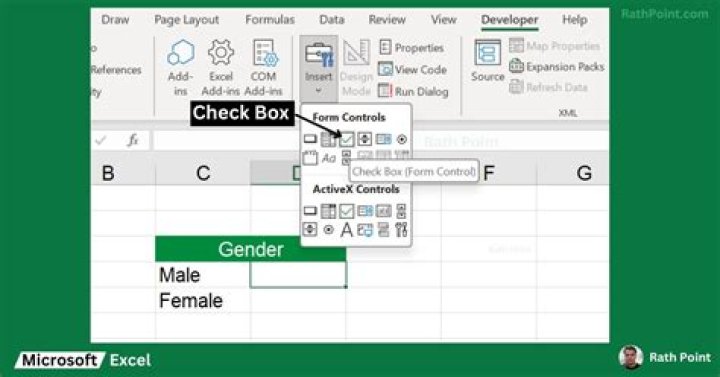The height and width of the screenshot is (377, 720).
Task: Click View Code button
Action: (x=412, y=69)
